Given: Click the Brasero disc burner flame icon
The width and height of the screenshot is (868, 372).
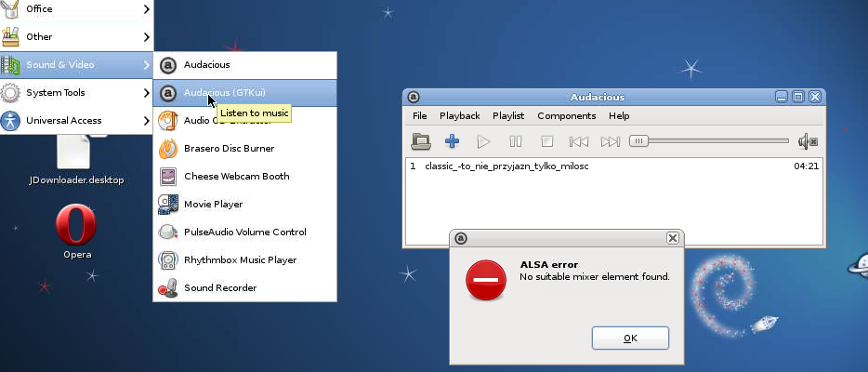Looking at the screenshot, I should [x=167, y=149].
